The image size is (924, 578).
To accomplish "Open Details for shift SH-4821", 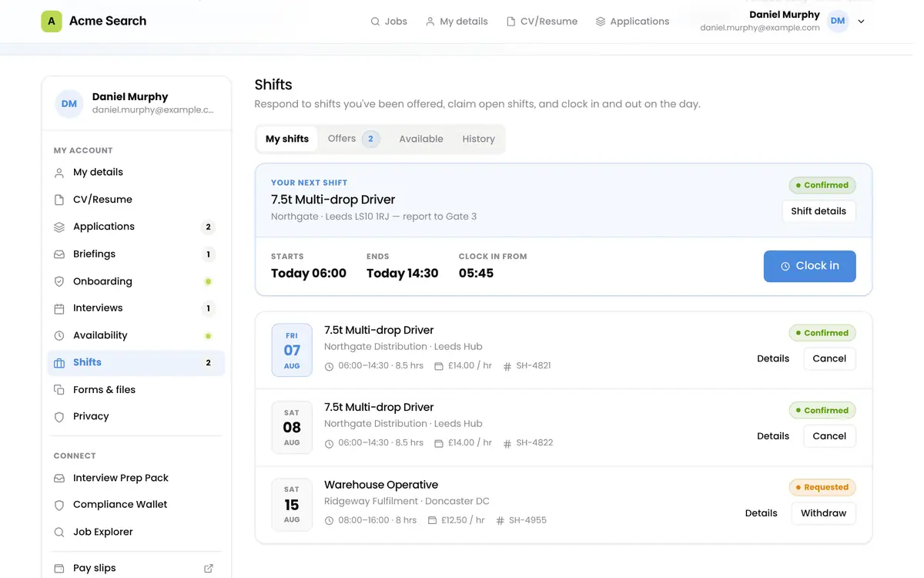I will tap(773, 359).
